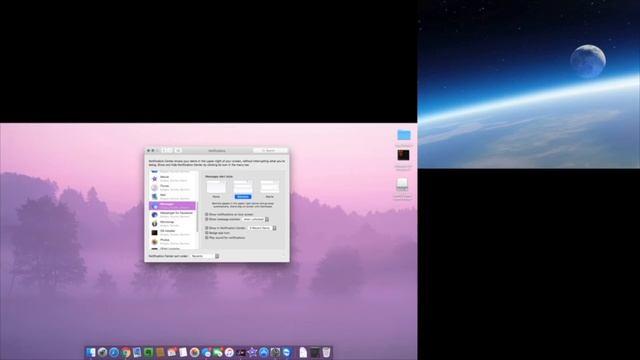Select Photos in the notifications app list

tap(173, 242)
